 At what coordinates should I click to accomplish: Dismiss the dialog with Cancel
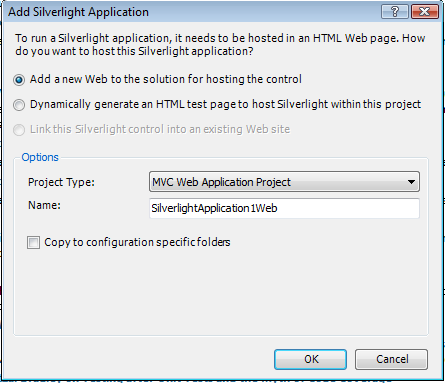(392, 359)
